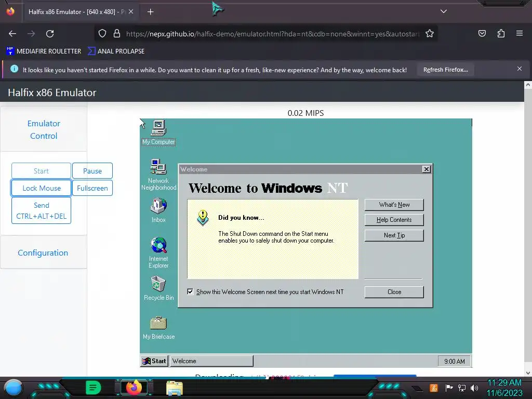This screenshot has width=532, height=399.
Task: Click Refresh Firefox button
Action: [x=445, y=70]
